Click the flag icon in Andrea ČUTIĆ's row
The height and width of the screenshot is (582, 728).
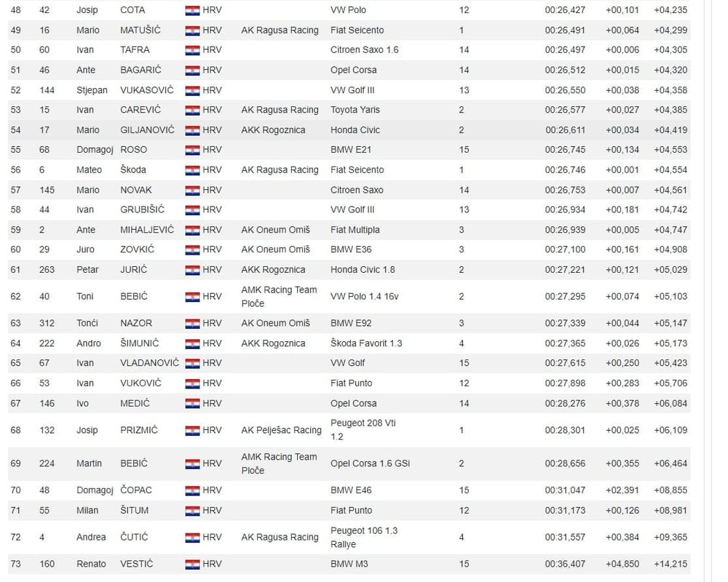coord(192,538)
